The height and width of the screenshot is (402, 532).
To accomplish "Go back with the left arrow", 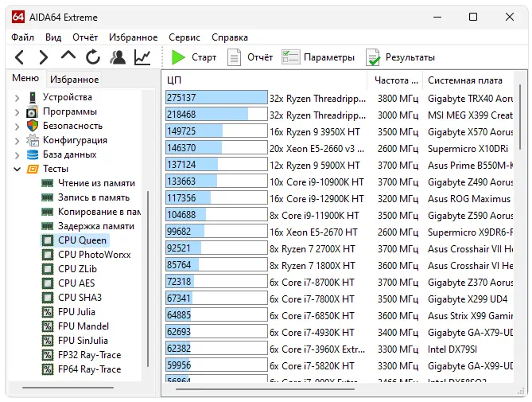I will point(20,57).
